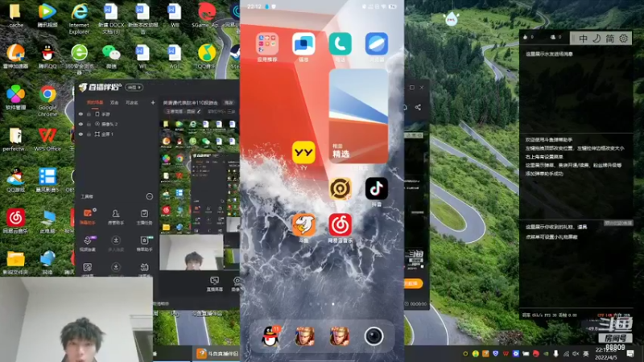644x362 pixels.
Task: Open the QQ游戏 desktop shortcut
Action: (15, 180)
